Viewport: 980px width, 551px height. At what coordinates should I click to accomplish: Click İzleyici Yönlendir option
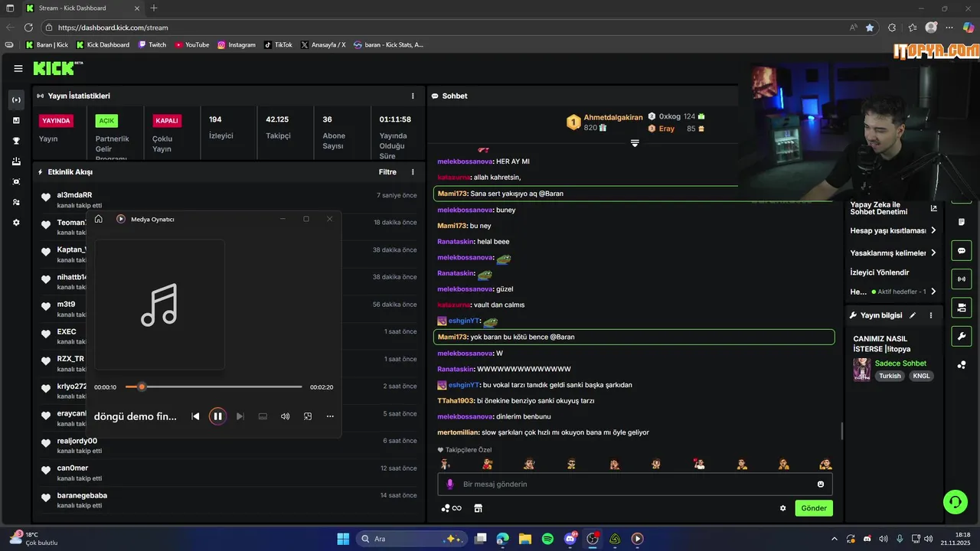tap(880, 272)
